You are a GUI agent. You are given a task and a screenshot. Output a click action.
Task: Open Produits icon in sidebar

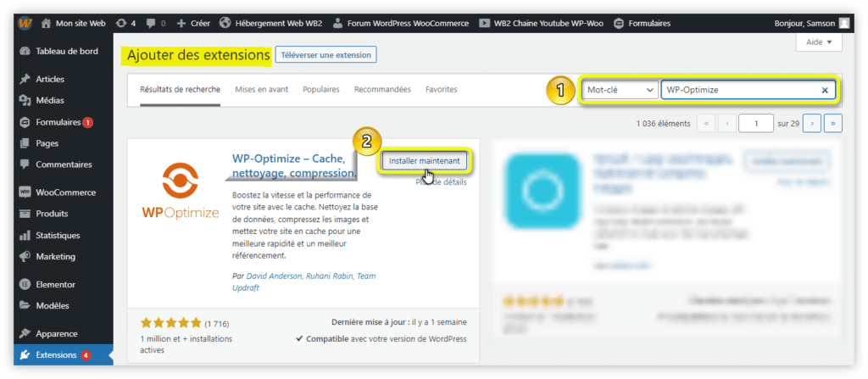point(25,214)
